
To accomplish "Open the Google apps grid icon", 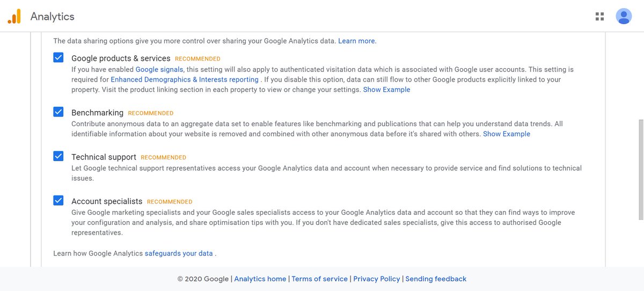I will point(600,17).
